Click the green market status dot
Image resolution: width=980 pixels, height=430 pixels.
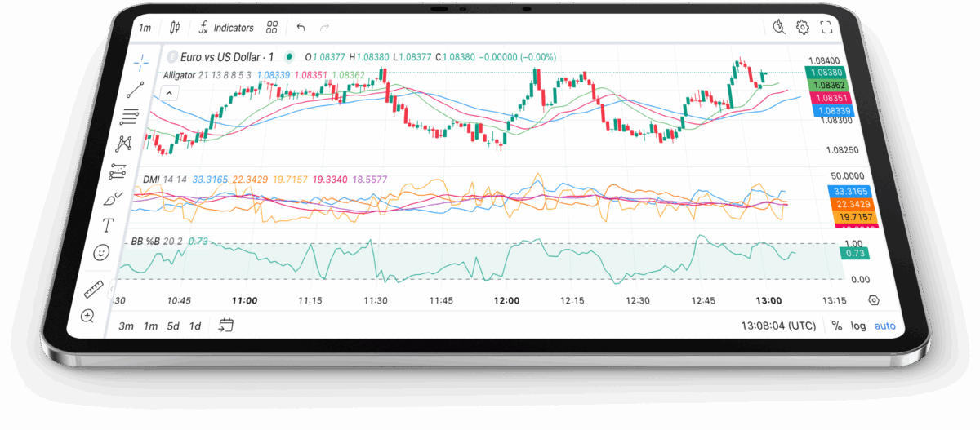(290, 57)
